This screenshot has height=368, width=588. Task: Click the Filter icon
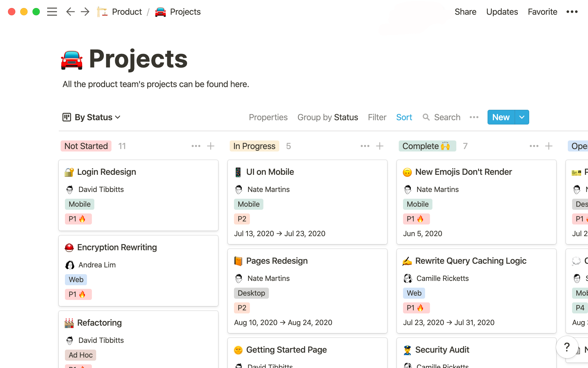tap(377, 117)
